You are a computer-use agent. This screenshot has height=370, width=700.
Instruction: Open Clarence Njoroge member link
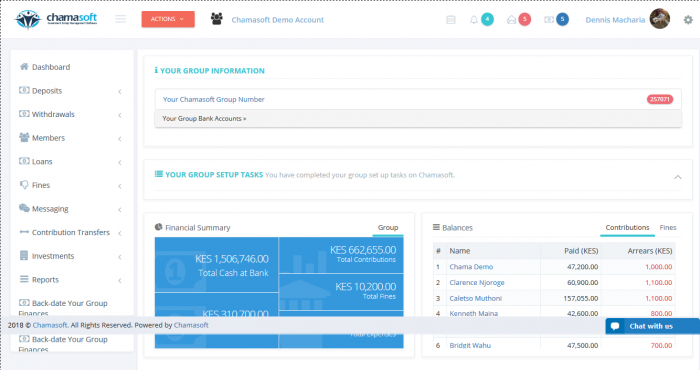(x=477, y=282)
